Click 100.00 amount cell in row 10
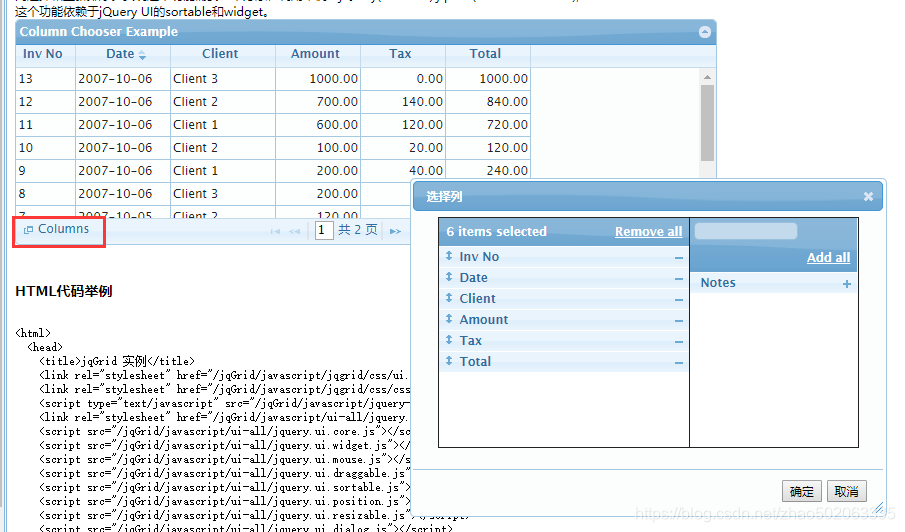 pyautogui.click(x=318, y=148)
